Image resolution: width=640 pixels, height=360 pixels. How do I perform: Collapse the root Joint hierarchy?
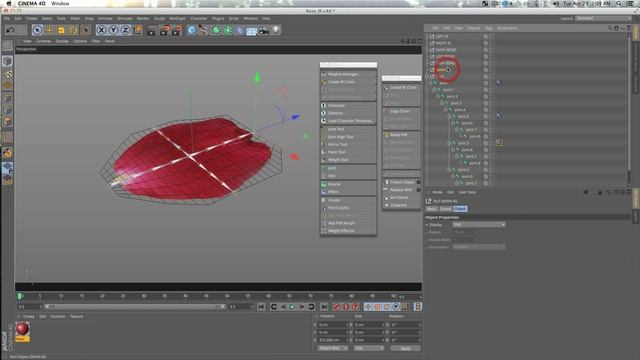coord(430,83)
